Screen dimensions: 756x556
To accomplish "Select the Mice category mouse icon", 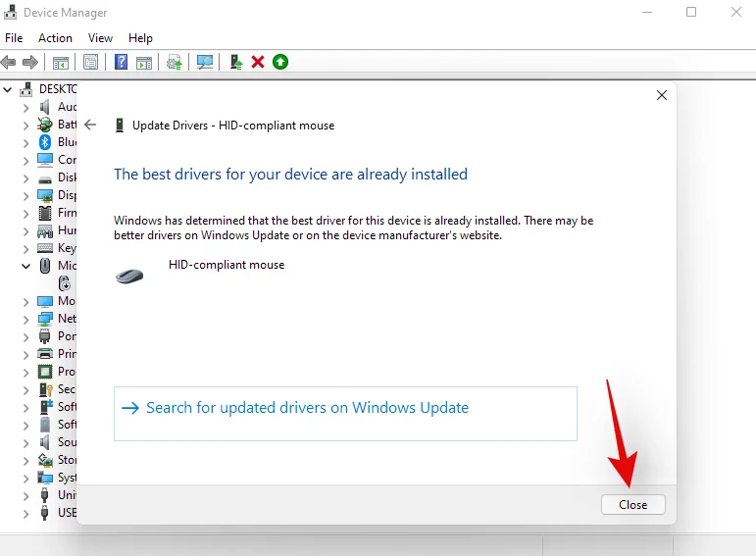I will coord(45,266).
